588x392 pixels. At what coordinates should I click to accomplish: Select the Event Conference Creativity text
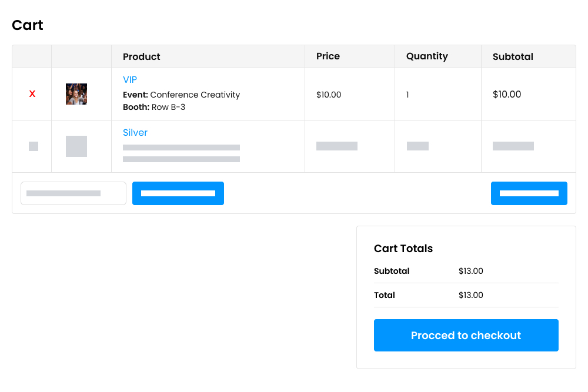click(181, 95)
